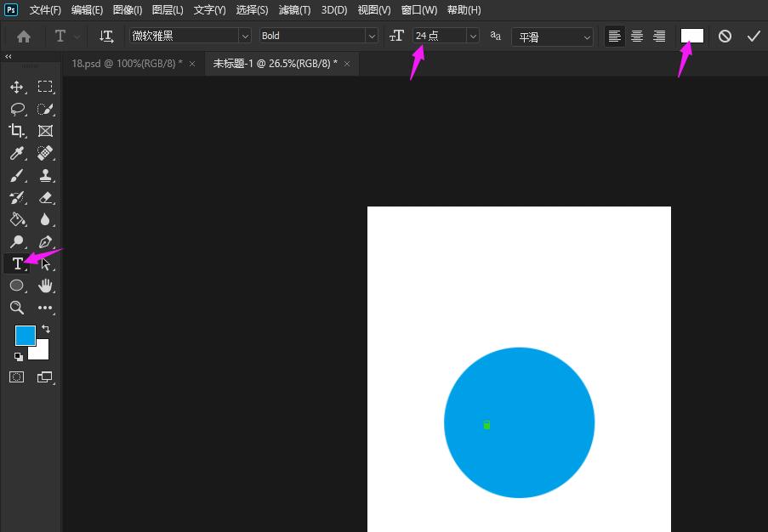768x532 pixels.
Task: Close the 18.psd tab
Action: point(192,64)
